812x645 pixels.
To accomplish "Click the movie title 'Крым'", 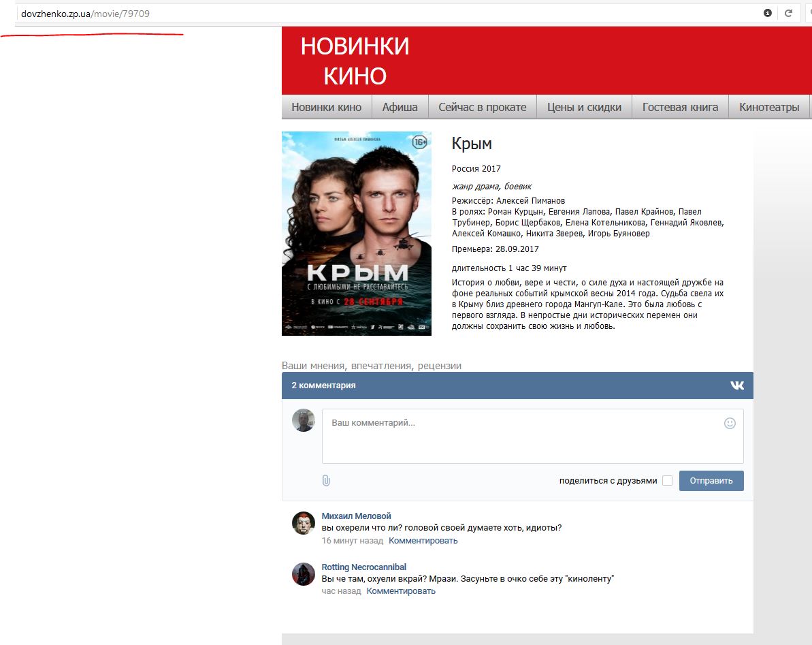I will pyautogui.click(x=472, y=144).
